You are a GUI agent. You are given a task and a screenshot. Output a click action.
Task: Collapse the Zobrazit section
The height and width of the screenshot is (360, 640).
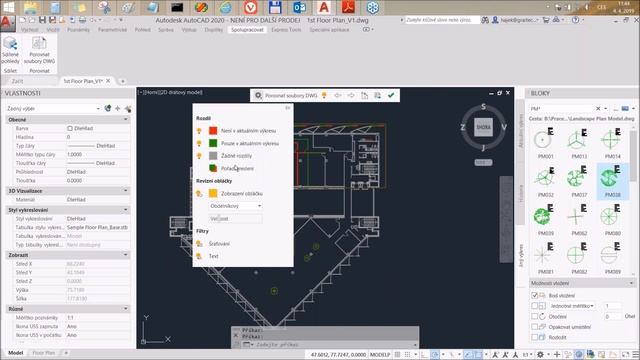(125, 255)
